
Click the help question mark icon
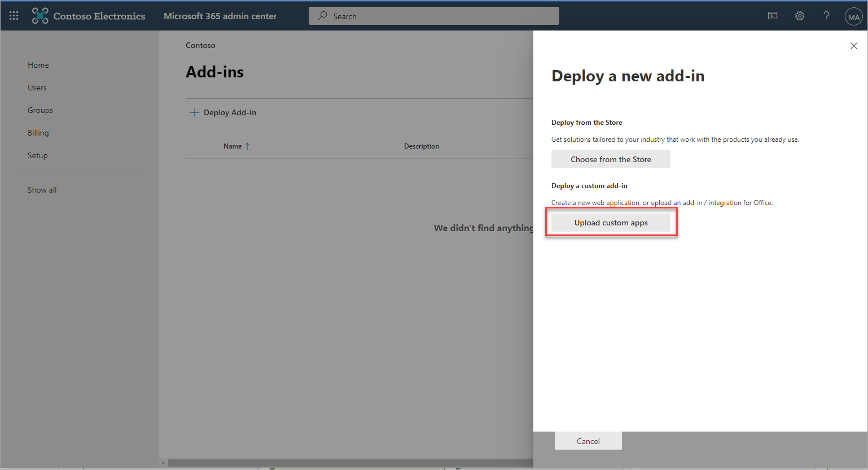[826, 16]
